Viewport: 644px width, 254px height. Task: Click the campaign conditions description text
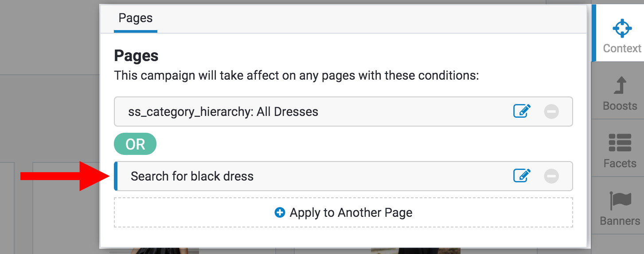pyautogui.click(x=296, y=75)
